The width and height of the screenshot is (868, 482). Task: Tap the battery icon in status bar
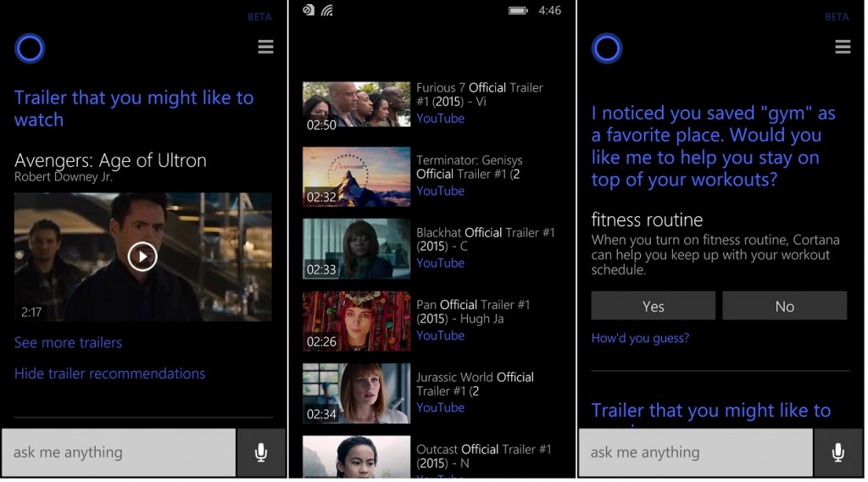pos(518,10)
